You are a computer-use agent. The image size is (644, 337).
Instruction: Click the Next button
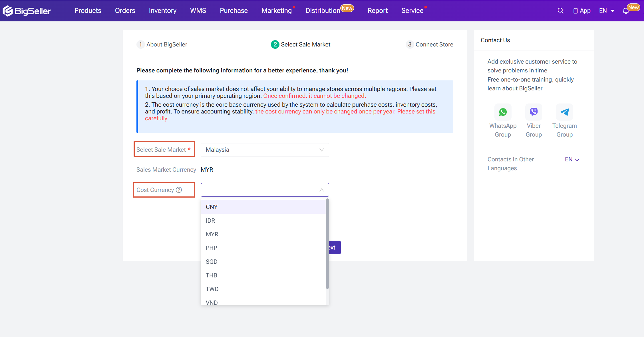[x=335, y=247]
